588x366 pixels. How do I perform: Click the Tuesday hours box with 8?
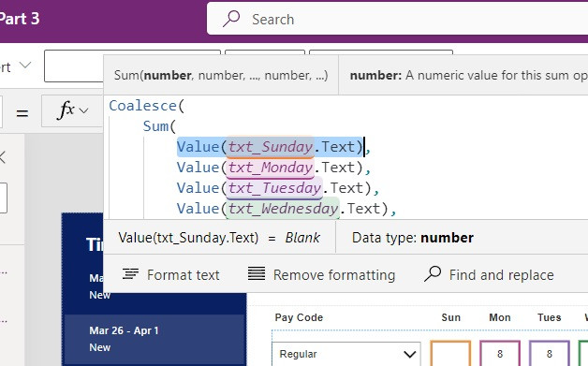550,353
